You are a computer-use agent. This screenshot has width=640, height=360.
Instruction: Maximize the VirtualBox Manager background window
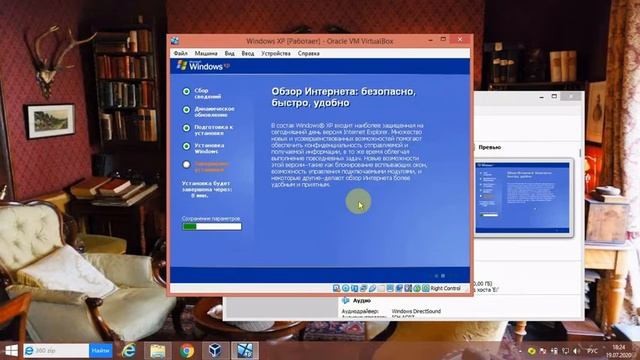pyautogui.click(x=554, y=96)
